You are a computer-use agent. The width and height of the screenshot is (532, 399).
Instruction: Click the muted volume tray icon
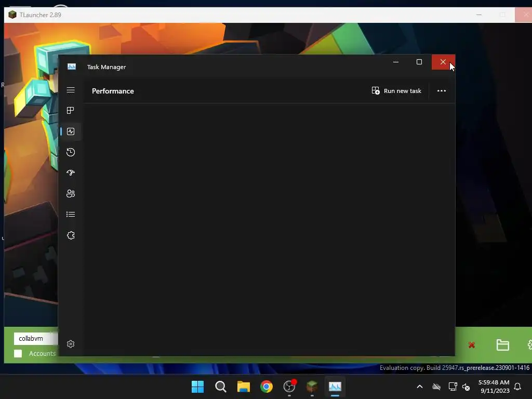pyautogui.click(x=466, y=387)
